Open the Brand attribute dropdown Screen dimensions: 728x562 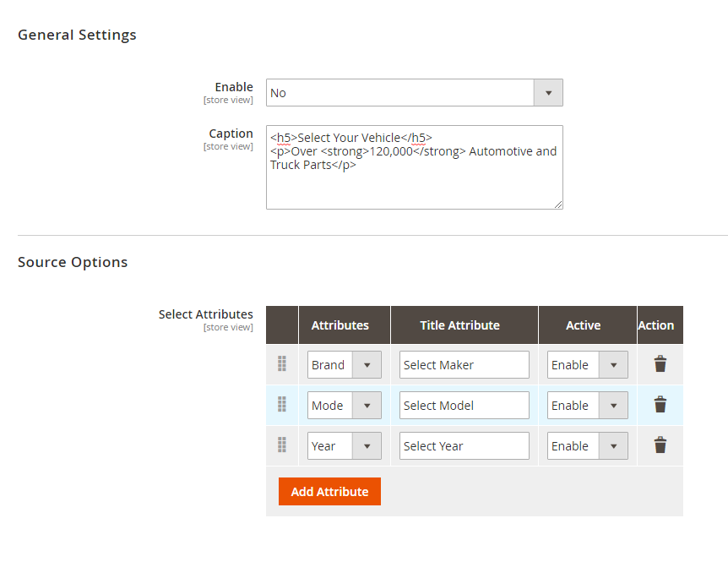tap(344, 364)
